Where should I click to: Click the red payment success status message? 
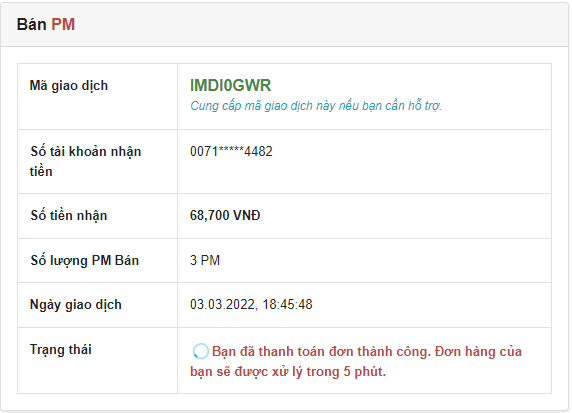[x=356, y=362]
